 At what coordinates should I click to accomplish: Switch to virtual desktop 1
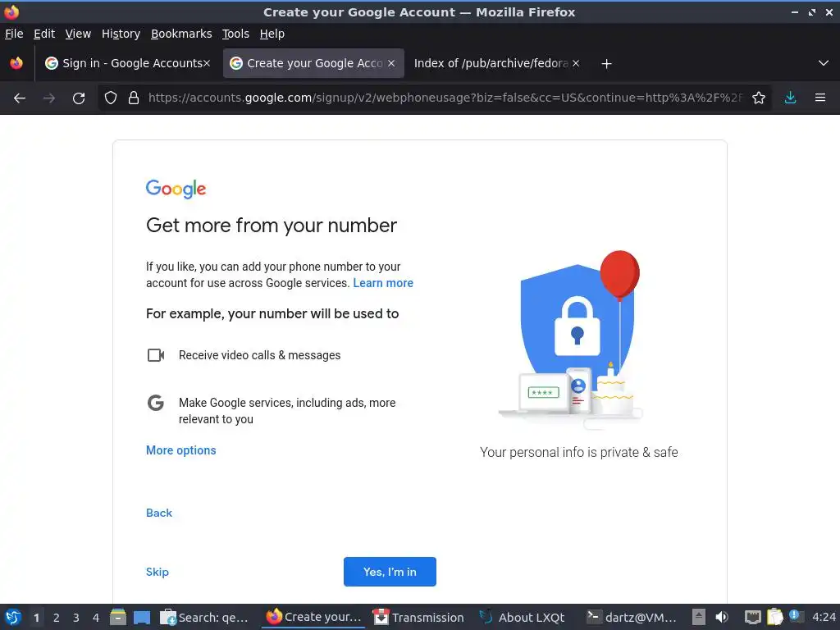coord(36,618)
